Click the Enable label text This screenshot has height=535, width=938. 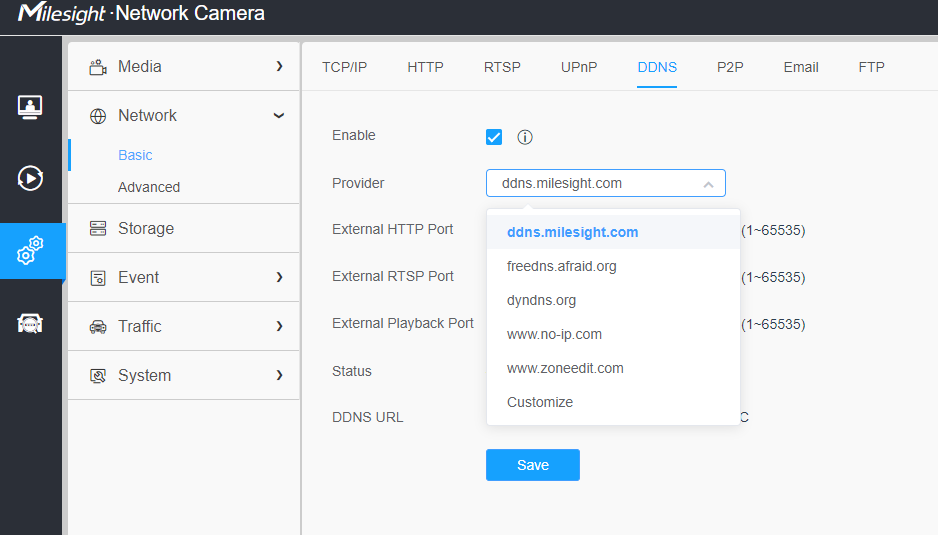(354, 135)
